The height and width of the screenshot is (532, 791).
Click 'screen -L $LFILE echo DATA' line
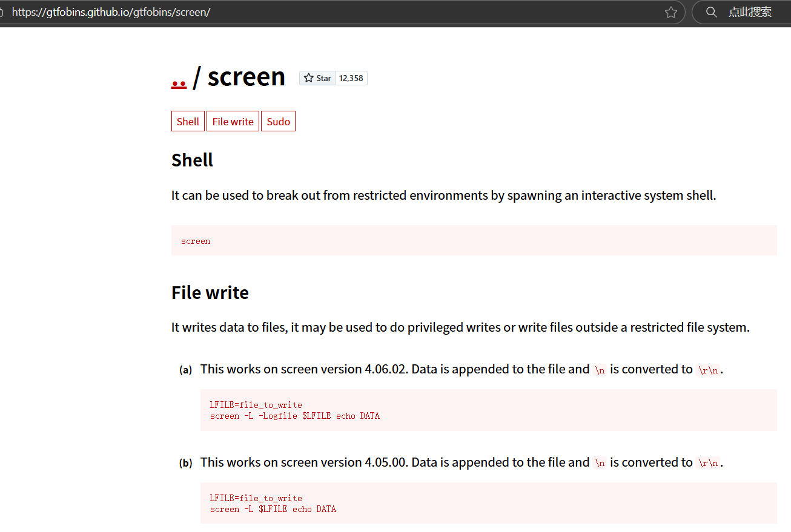(273, 509)
